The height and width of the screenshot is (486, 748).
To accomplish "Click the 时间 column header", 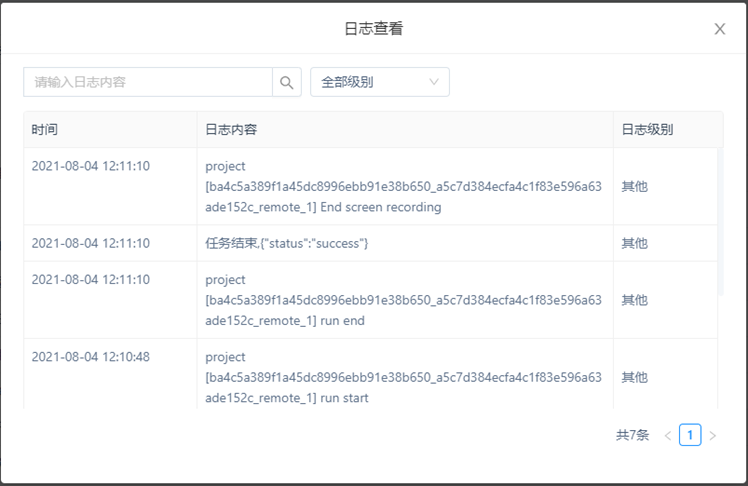I will pyautogui.click(x=45, y=130).
